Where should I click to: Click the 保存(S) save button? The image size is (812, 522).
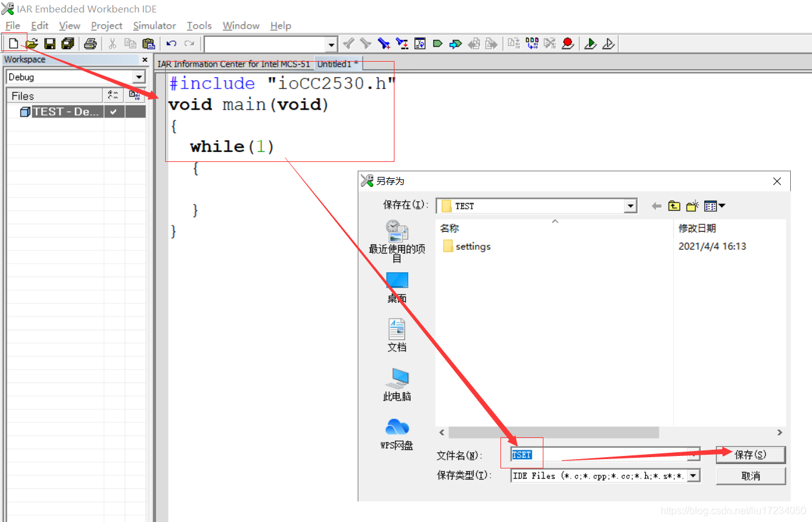tap(750, 455)
